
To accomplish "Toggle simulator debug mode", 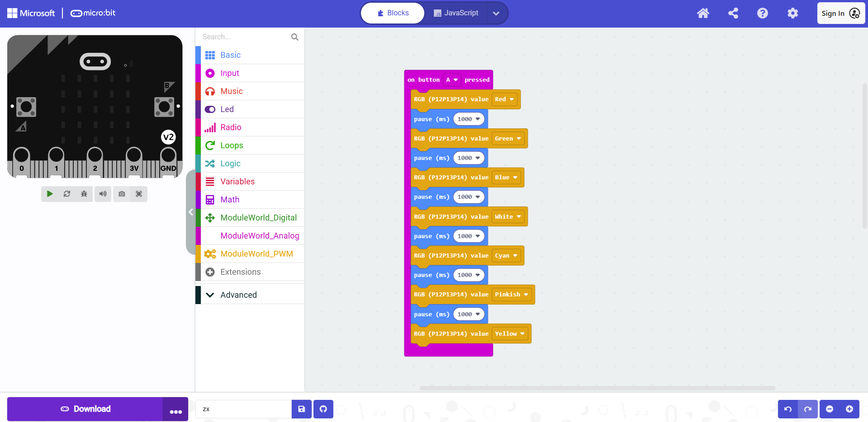I will [84, 194].
